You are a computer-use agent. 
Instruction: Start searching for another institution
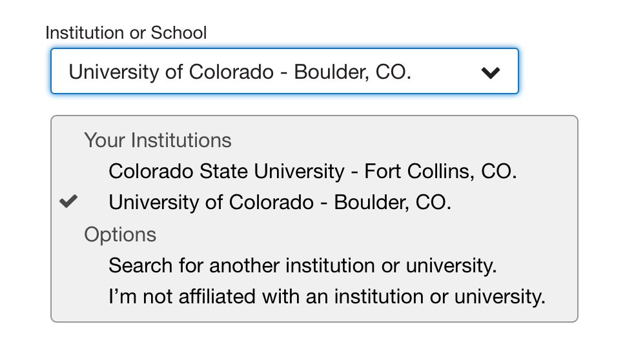coord(302,265)
